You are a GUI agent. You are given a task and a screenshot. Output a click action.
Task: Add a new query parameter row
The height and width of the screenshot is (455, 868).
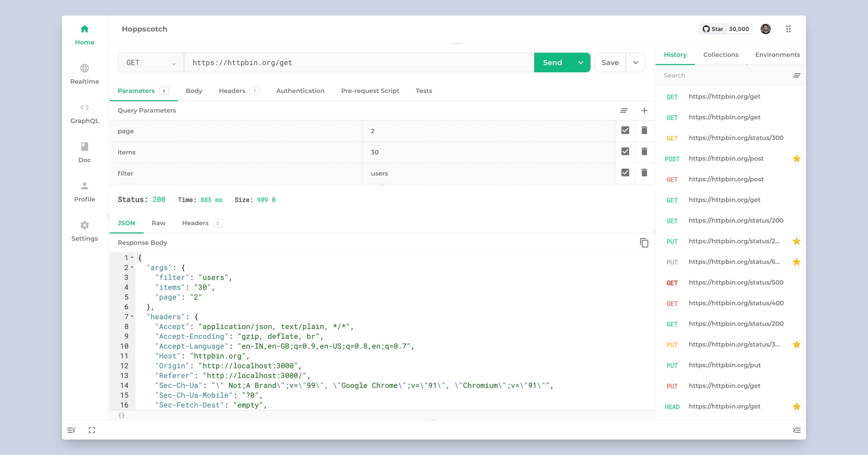click(644, 111)
